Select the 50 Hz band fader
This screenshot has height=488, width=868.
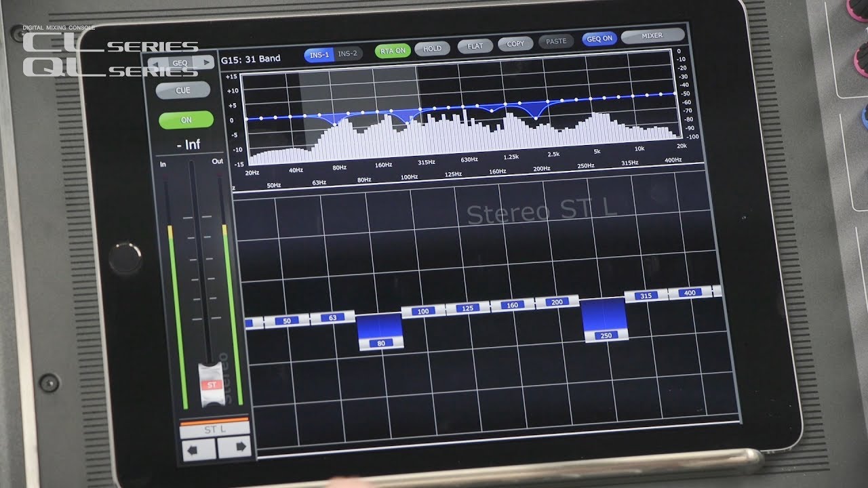[287, 321]
